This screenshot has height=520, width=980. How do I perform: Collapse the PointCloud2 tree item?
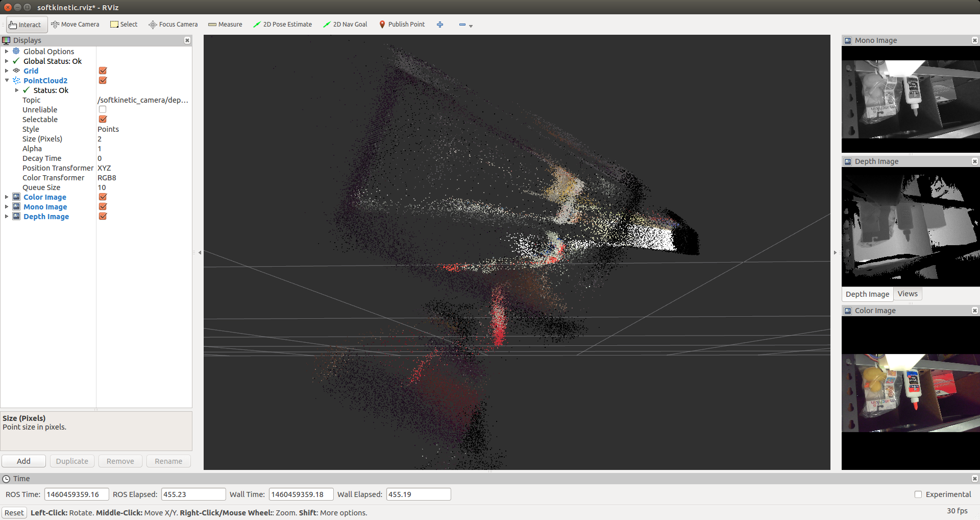coord(7,80)
